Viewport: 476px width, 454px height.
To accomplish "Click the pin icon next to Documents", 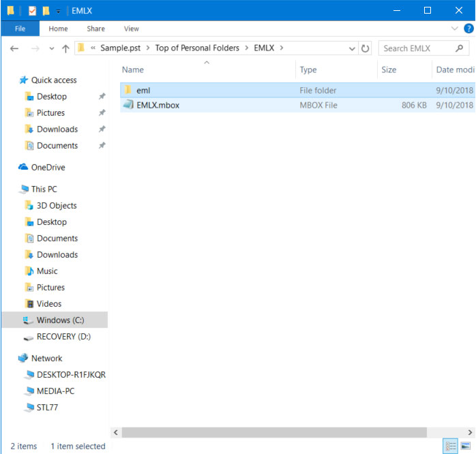I will pos(102,146).
